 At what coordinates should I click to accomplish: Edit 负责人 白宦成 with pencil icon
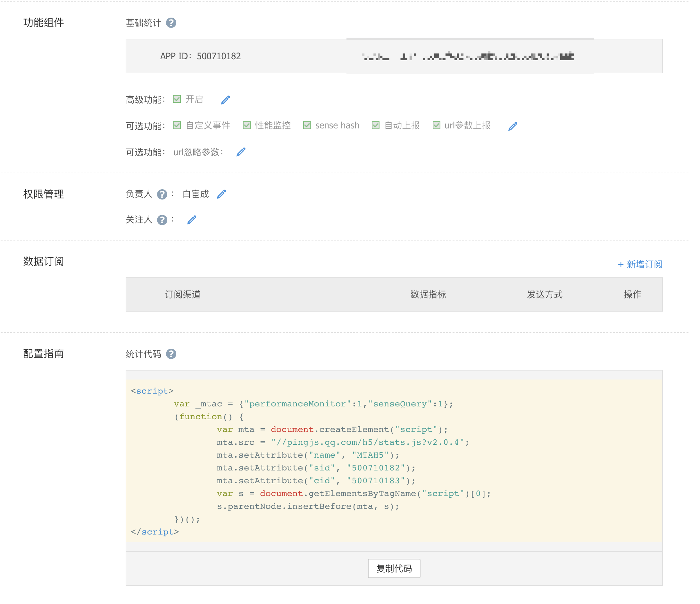[221, 194]
